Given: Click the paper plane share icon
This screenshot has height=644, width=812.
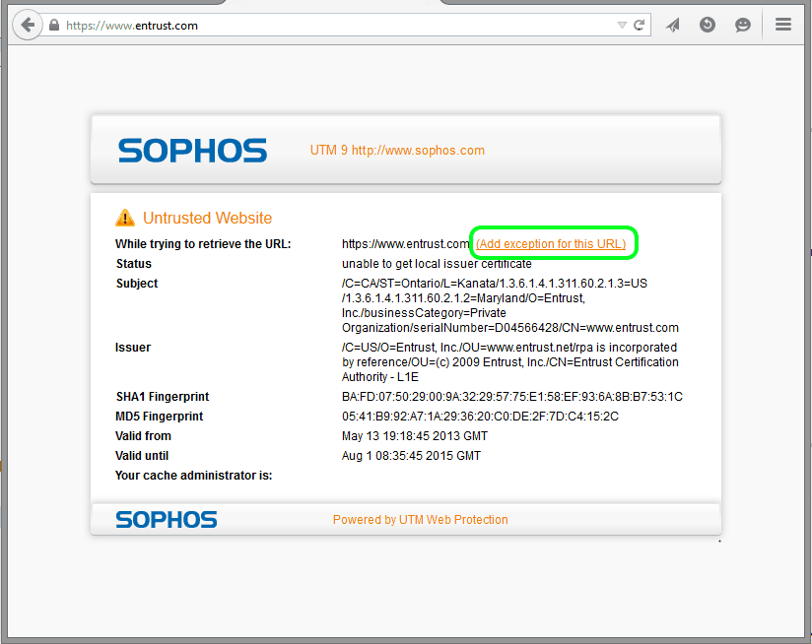Looking at the screenshot, I should 673,25.
